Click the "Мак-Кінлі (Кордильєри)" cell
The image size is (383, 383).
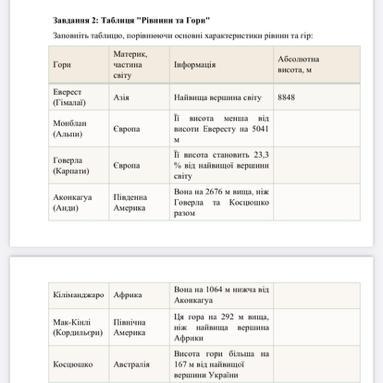79,327
